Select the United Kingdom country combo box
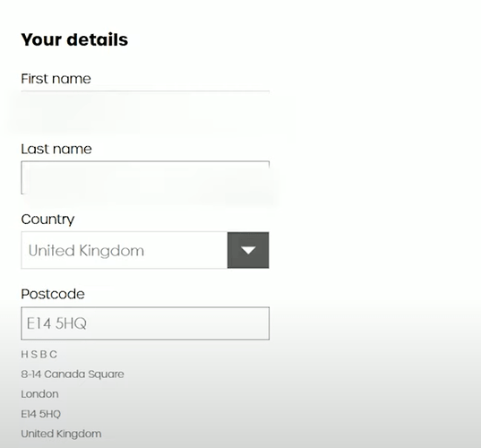Image resolution: width=481 pixels, height=448 pixels. (x=145, y=250)
